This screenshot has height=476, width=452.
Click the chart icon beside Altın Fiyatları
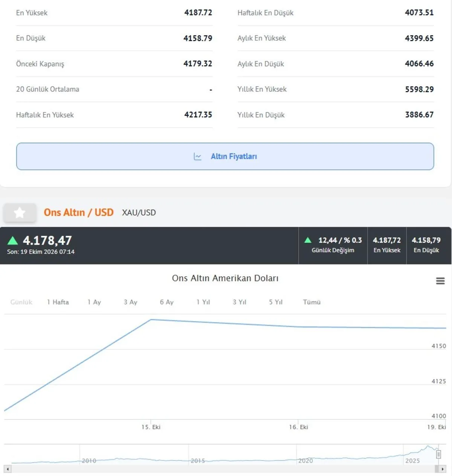(x=197, y=156)
